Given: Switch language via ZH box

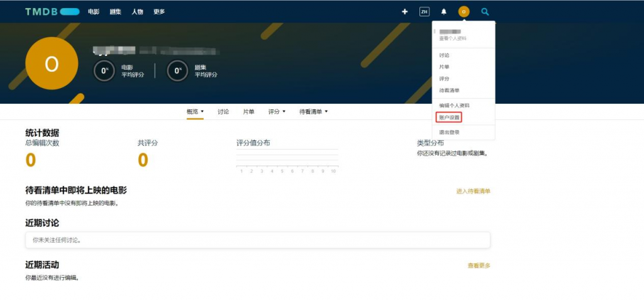Looking at the screenshot, I should click(x=425, y=11).
